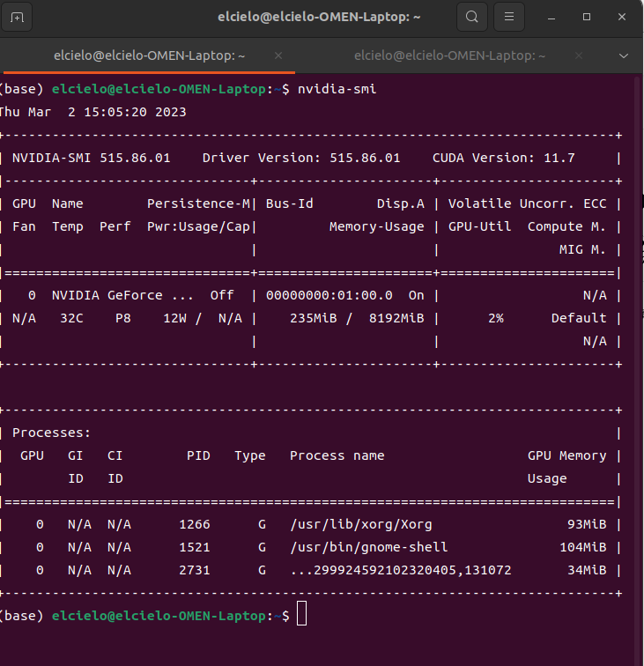Viewport: 644px width, 666px height.
Task: Click the 12W power usage value
Action: click(x=174, y=319)
